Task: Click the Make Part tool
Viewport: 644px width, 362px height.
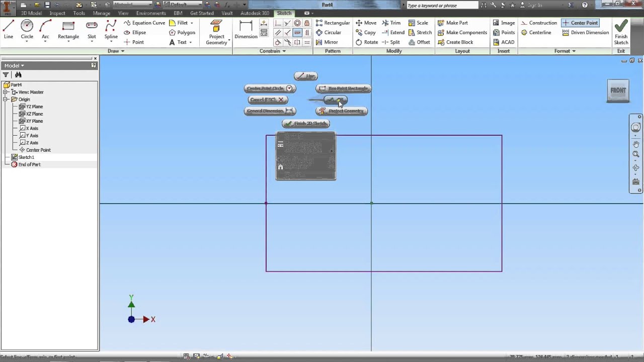Action: coord(452,23)
